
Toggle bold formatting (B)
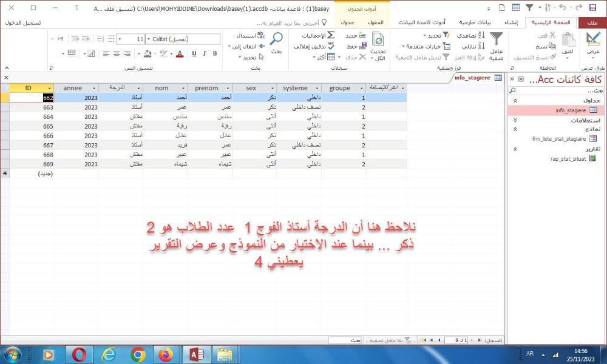215,53
